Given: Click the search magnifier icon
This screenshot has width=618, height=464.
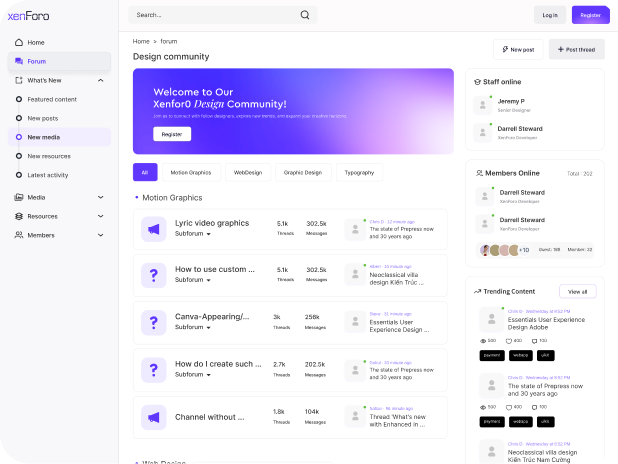Looking at the screenshot, I should point(304,15).
